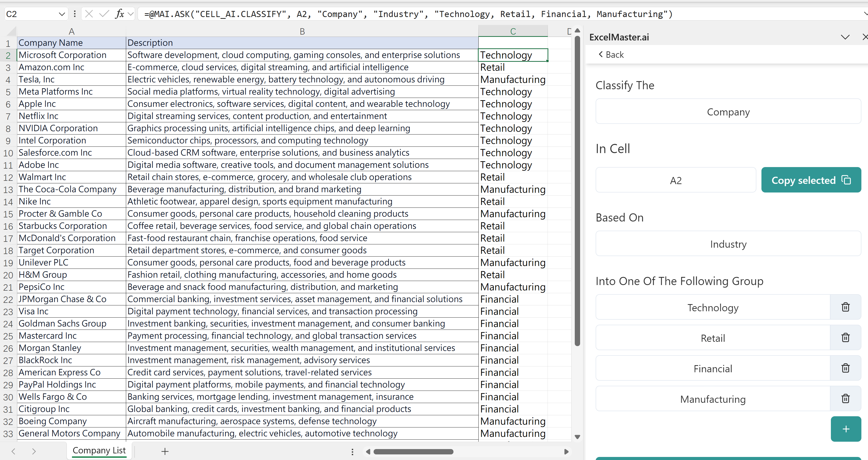Go to previous sheet arrow

click(x=13, y=451)
